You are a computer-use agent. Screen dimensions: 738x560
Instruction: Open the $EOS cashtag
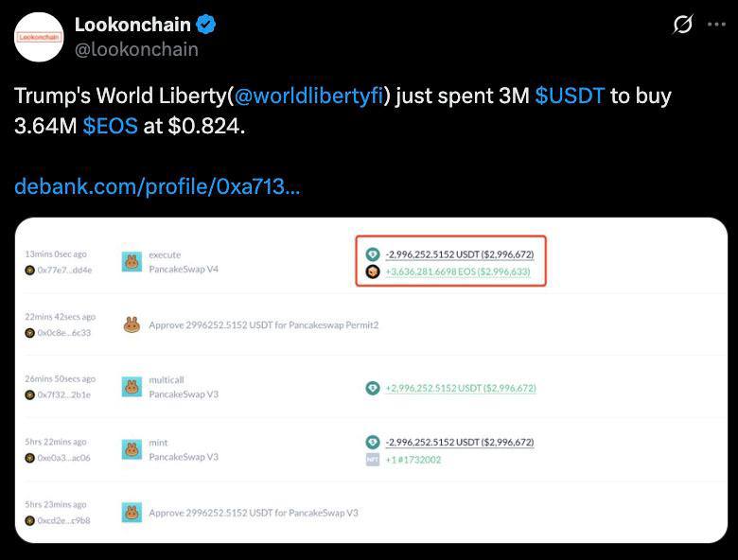pyautogui.click(x=110, y=126)
